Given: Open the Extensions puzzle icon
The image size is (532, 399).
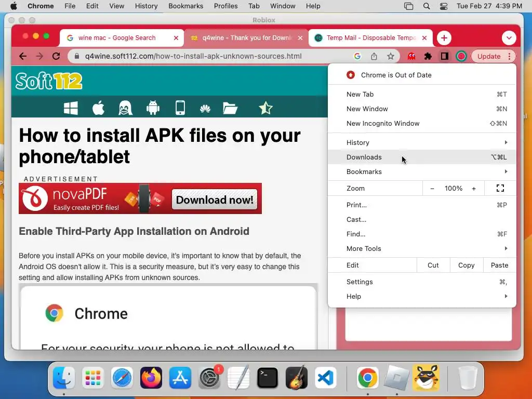Looking at the screenshot, I should click(x=428, y=56).
